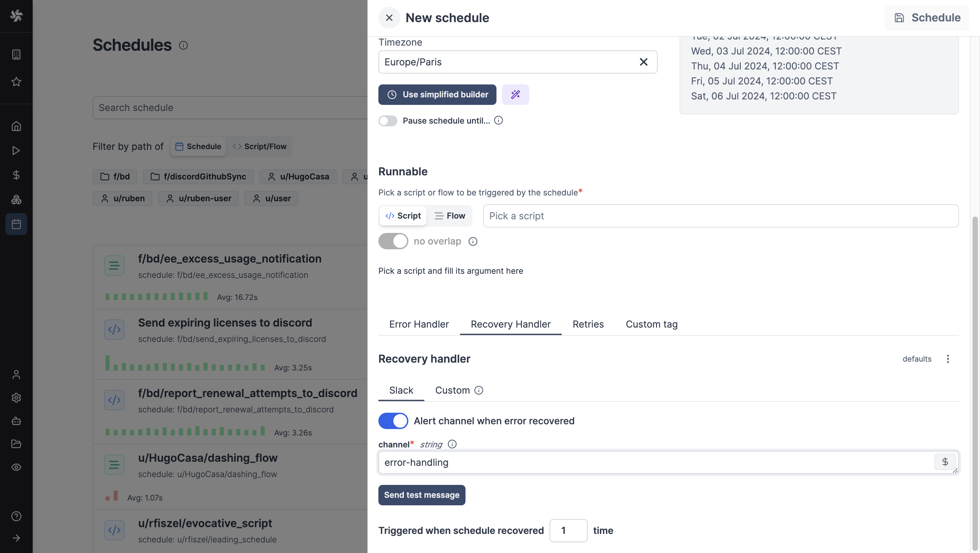The height and width of the screenshot is (553, 980).
Task: Click the info icon next to Custom tab
Action: point(479,391)
